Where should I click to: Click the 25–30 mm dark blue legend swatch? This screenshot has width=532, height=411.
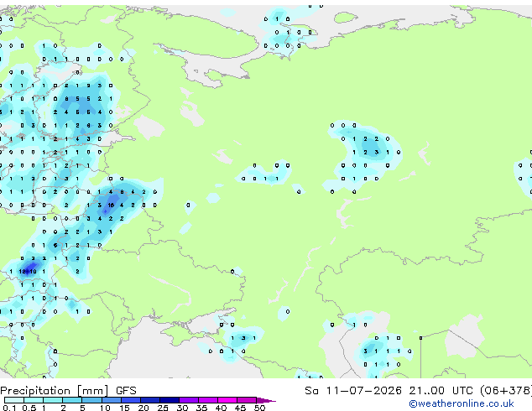170,400
